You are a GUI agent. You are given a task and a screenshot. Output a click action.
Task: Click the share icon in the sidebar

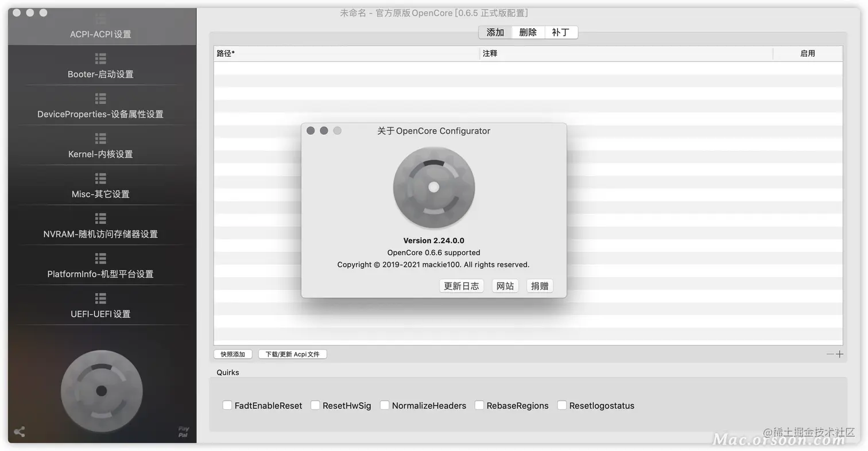click(19, 431)
